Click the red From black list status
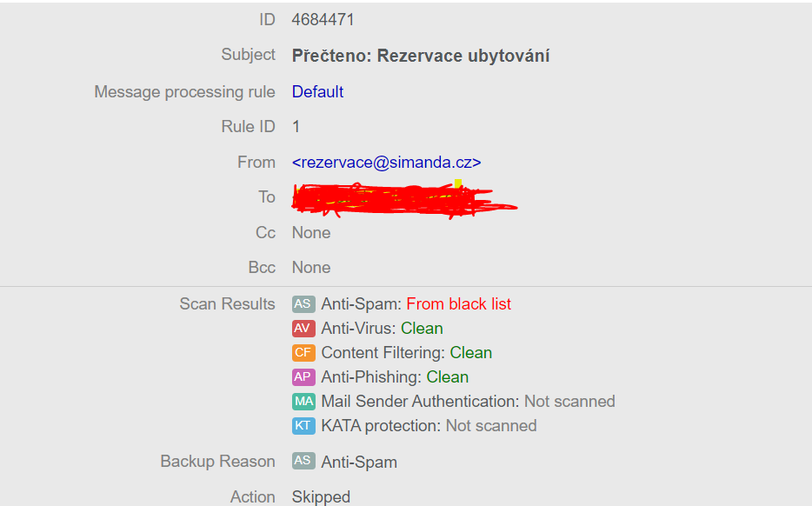The width and height of the screenshot is (812, 506). click(458, 304)
